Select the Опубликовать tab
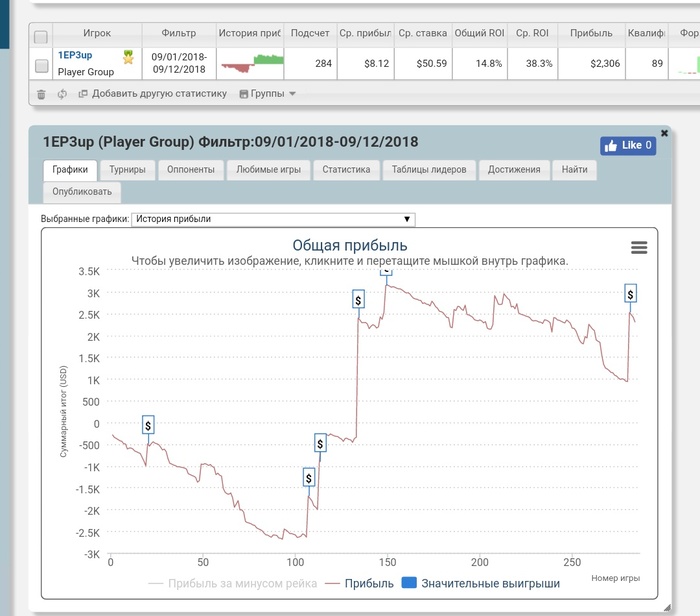The height and width of the screenshot is (616, 700). [x=82, y=192]
